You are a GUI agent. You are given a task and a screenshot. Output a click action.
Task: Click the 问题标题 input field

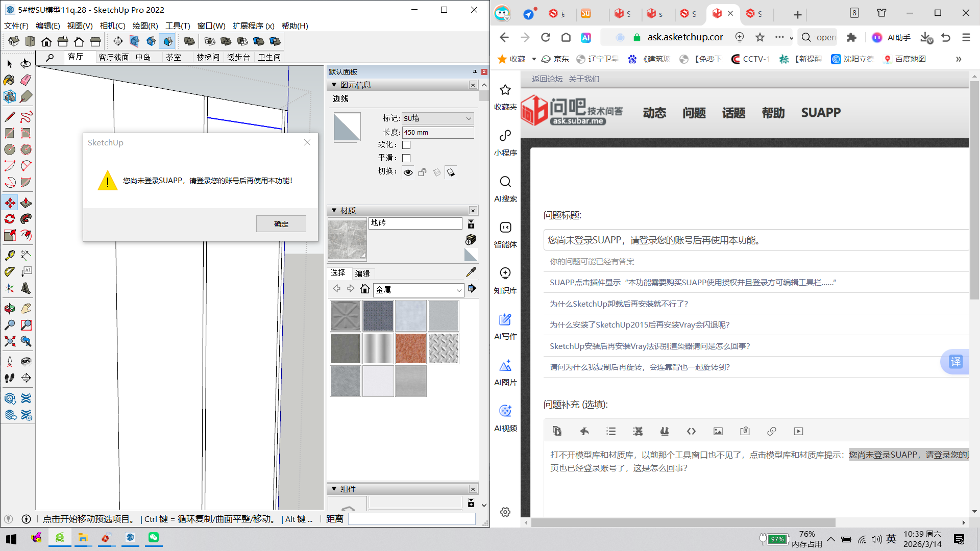(755, 240)
